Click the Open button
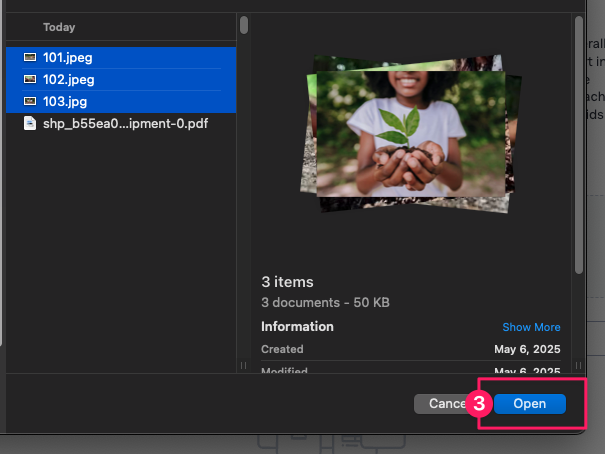Image resolution: width=605 pixels, height=454 pixels. [529, 403]
